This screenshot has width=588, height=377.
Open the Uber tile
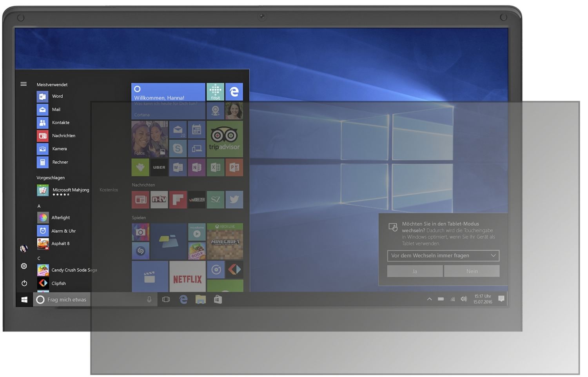click(159, 168)
